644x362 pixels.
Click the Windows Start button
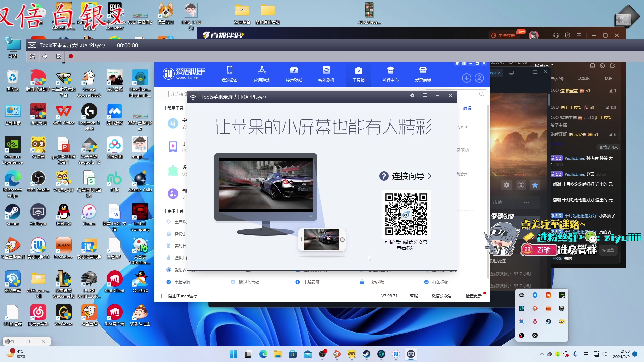tap(233, 354)
